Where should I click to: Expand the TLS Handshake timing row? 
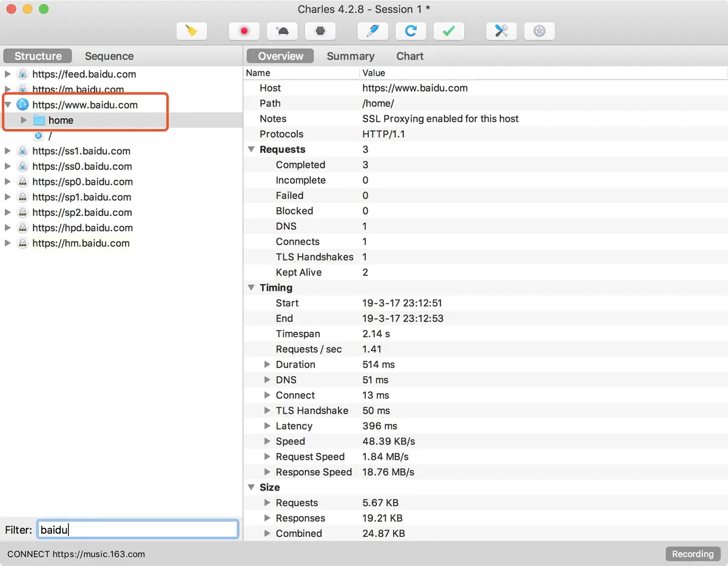click(x=267, y=411)
